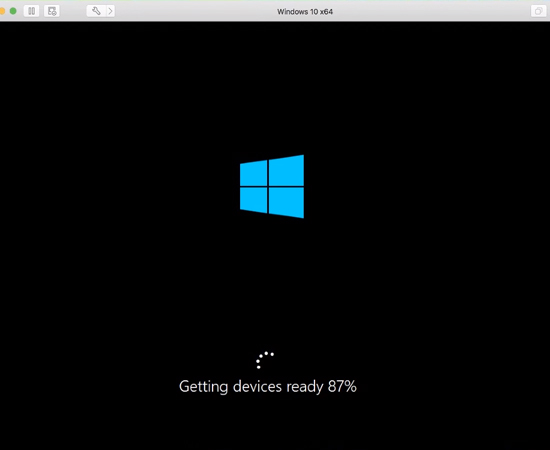Pause the Windows 10 x64 virtual machine
The height and width of the screenshot is (450, 550).
(x=31, y=11)
